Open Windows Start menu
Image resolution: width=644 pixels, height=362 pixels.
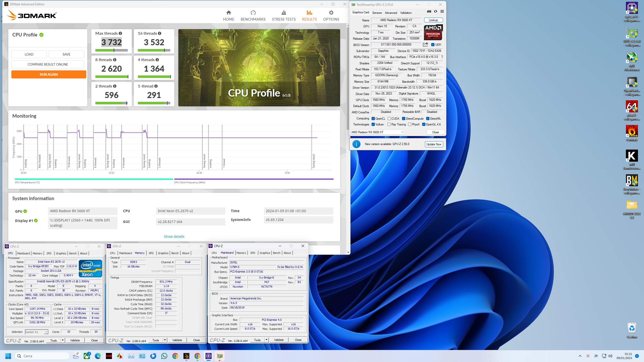(8, 356)
